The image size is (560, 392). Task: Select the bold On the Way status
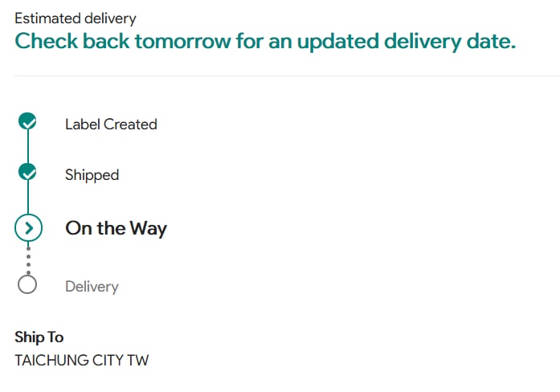pos(116,228)
